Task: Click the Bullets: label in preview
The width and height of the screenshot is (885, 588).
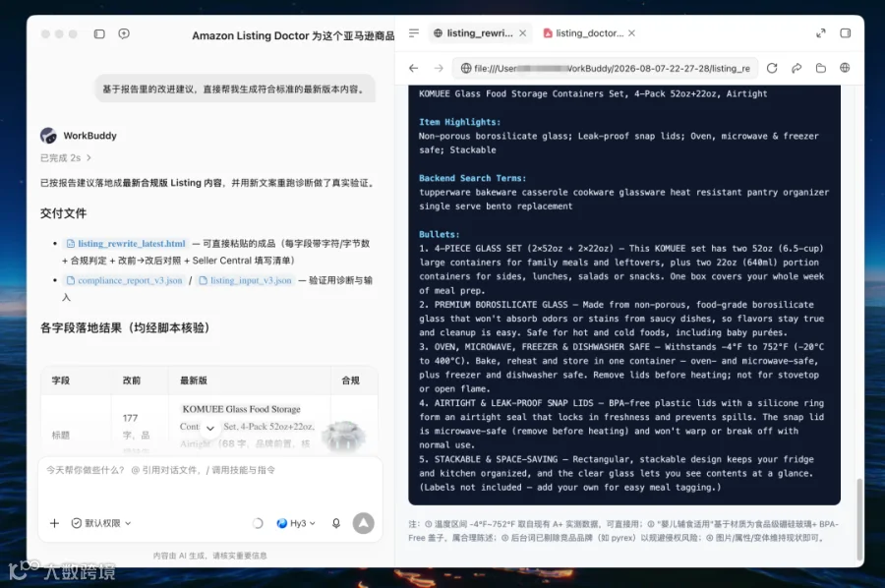Action: (440, 234)
